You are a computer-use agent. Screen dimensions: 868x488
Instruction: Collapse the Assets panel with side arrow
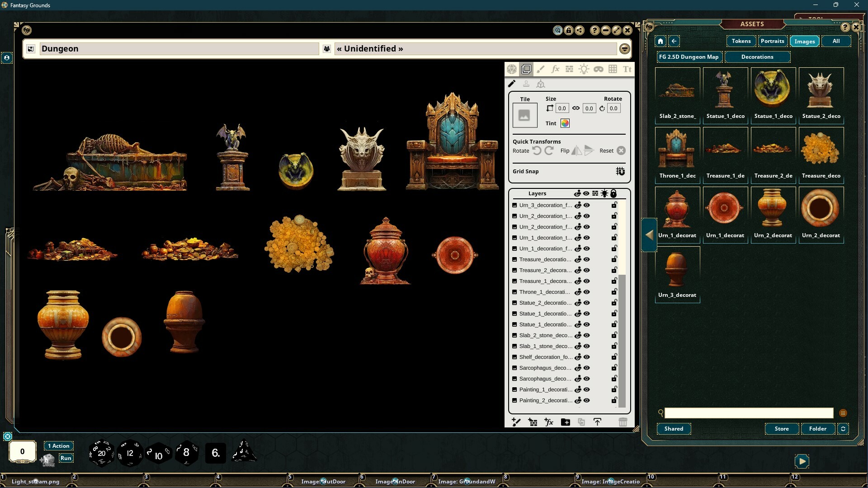click(x=649, y=235)
